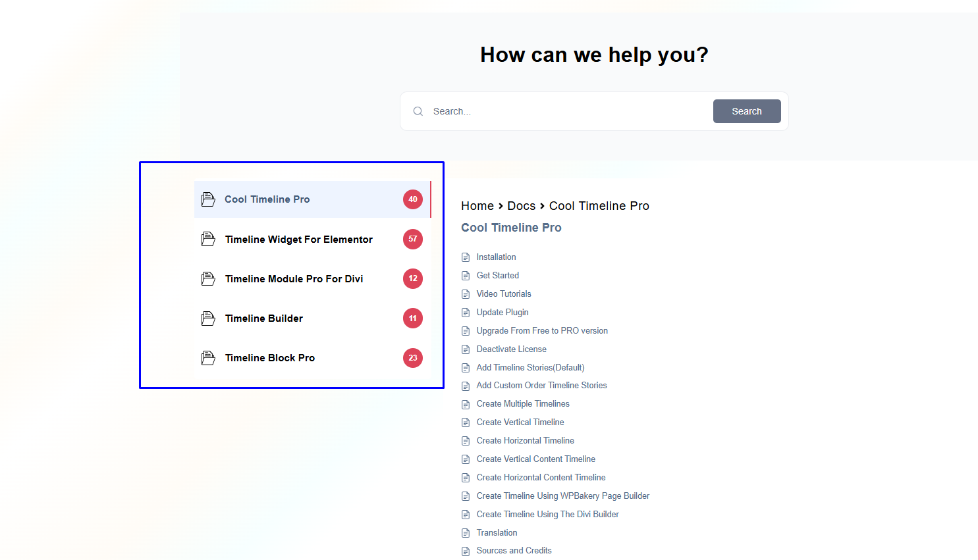Click docs icon beside Timeline Builder
This screenshot has width=978, height=560.
pyautogui.click(x=208, y=318)
